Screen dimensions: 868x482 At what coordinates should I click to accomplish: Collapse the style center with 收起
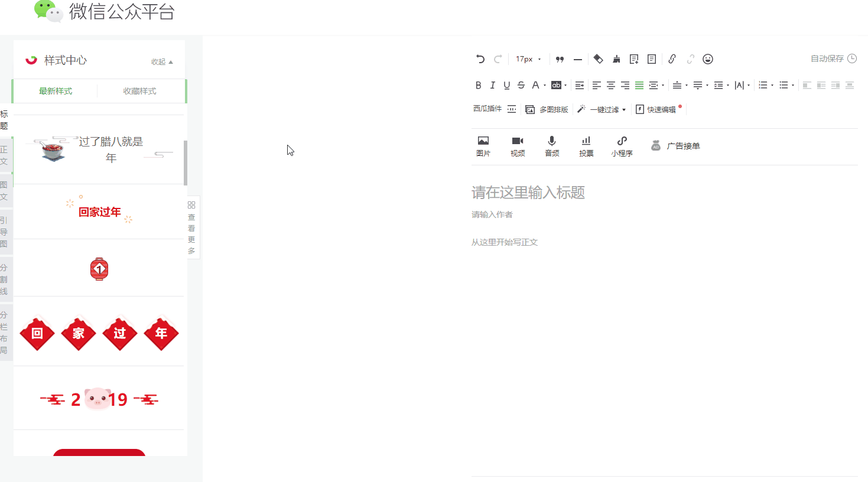click(x=162, y=61)
